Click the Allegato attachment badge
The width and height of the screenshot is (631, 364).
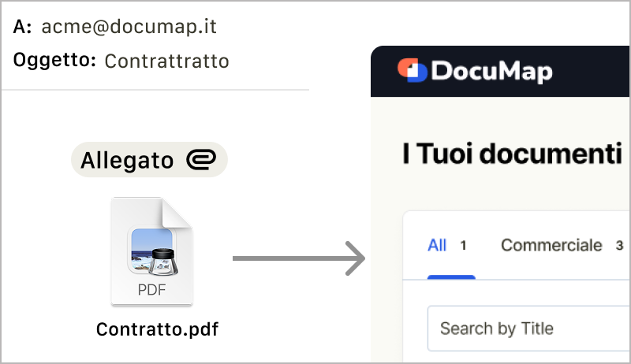click(x=149, y=161)
